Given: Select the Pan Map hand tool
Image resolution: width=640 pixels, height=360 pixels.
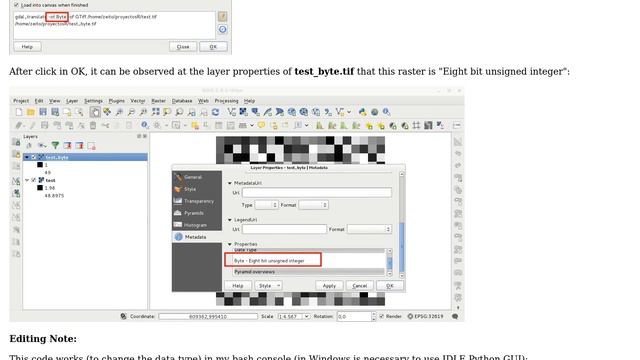Looking at the screenshot, I should 95,112.
